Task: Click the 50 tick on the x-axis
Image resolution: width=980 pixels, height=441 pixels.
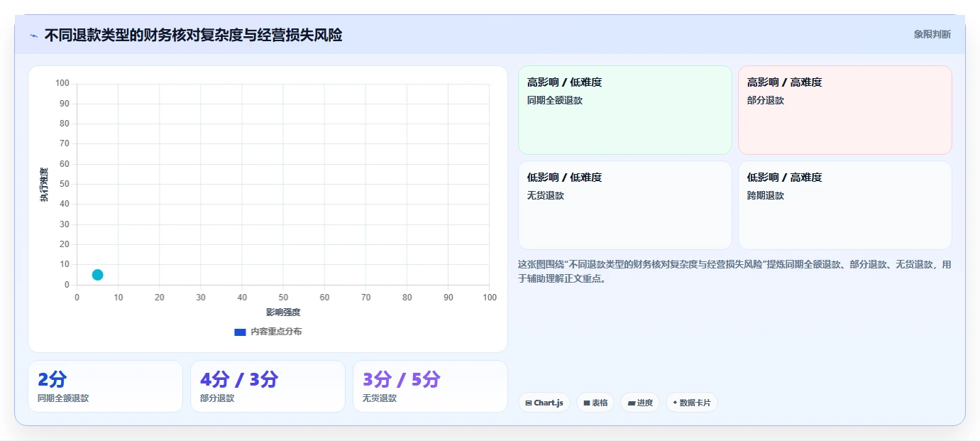Action: 283,298
